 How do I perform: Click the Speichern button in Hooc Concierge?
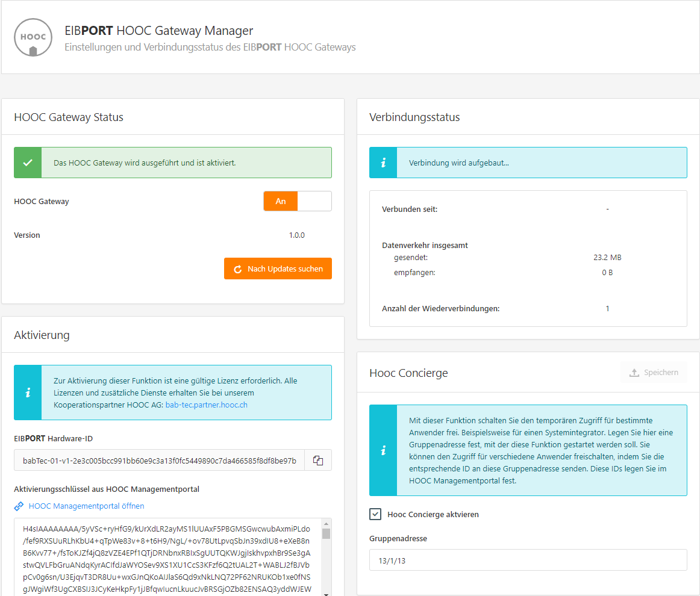[x=654, y=373]
